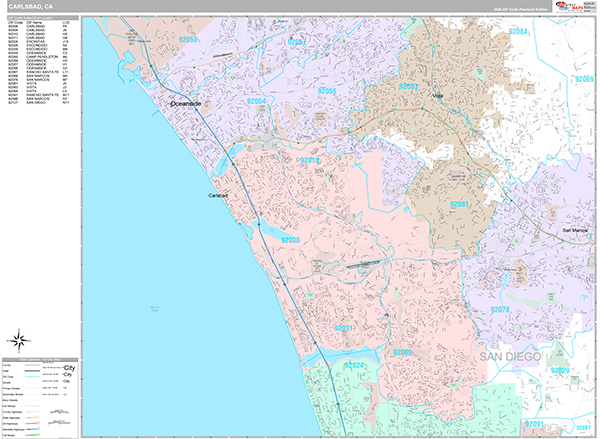Select ZIP code label 92091
This screenshot has width=600, height=439.
pyautogui.click(x=534, y=424)
